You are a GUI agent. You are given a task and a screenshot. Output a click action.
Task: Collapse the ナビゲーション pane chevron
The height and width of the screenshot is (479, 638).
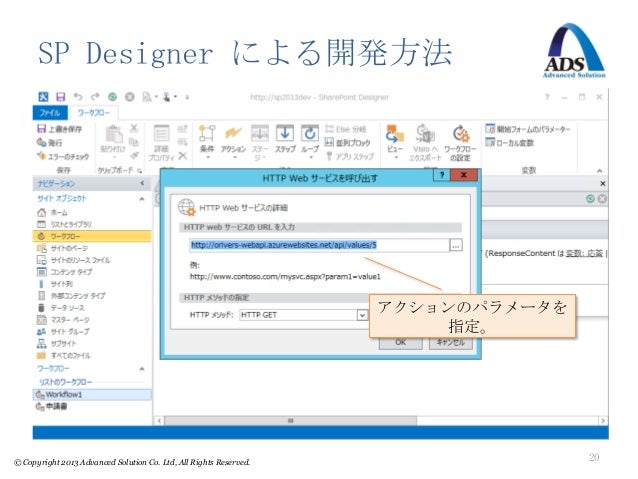pyautogui.click(x=142, y=184)
